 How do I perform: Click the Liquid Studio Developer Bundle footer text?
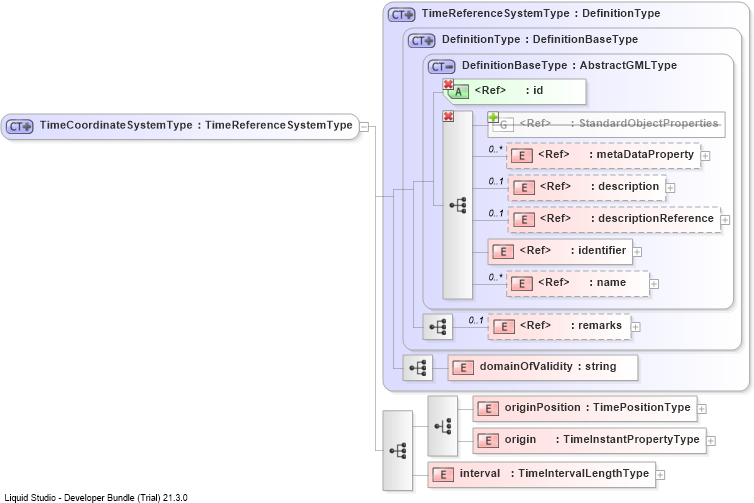96,498
